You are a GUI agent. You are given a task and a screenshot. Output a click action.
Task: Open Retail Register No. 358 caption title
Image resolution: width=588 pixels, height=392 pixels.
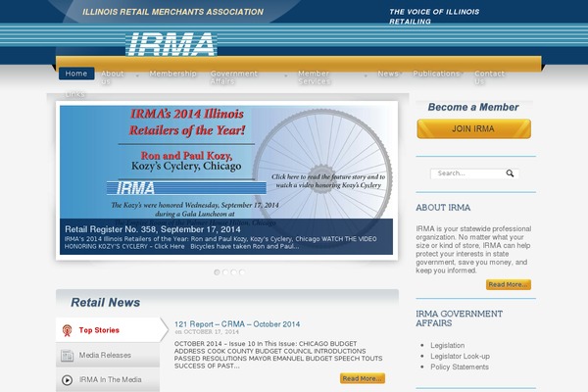pyautogui.click(x=153, y=229)
